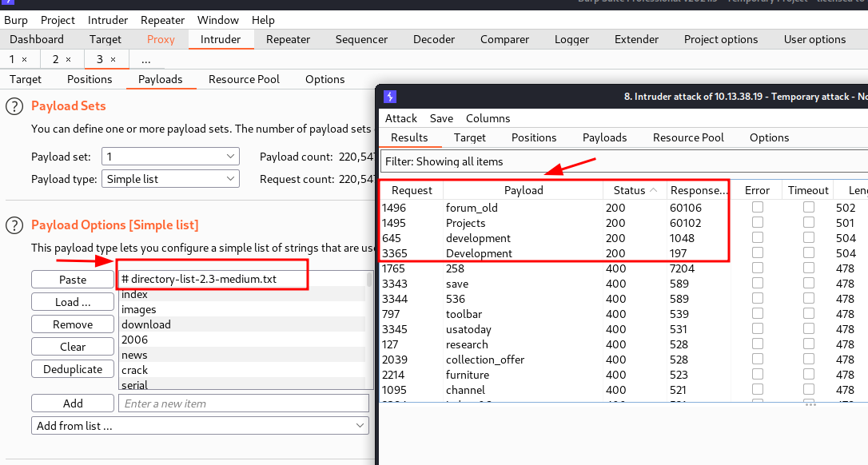Open Attack menu in attack window

(400, 118)
